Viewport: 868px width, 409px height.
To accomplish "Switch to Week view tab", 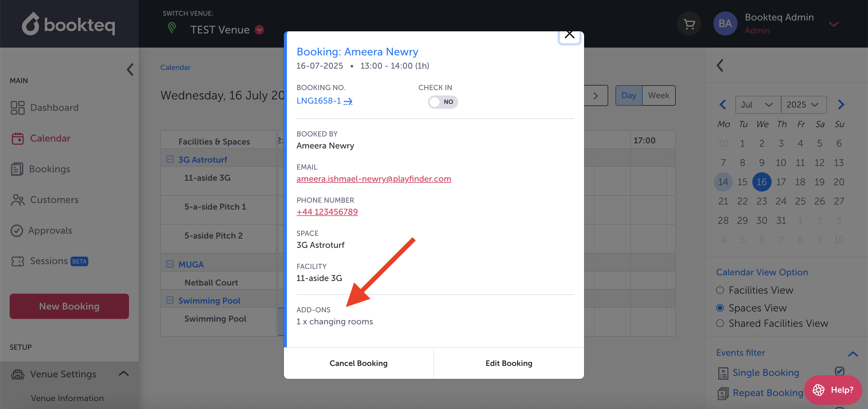I will point(659,95).
